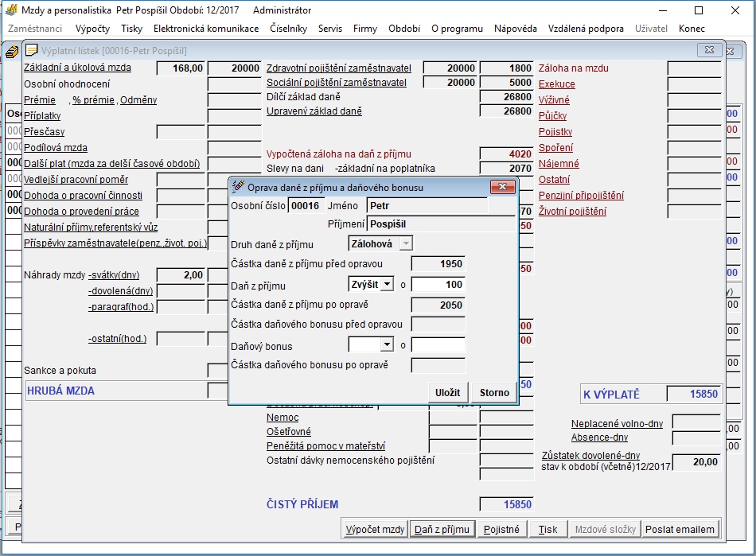Click the tax increase amount field showing 100
Image resolution: width=756 pixels, height=556 pixels.
[438, 284]
